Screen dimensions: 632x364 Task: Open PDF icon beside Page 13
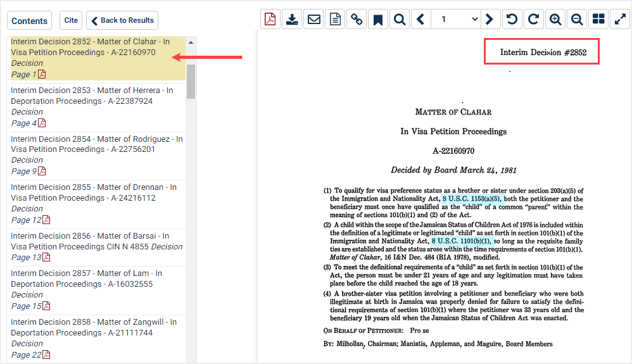click(46, 257)
